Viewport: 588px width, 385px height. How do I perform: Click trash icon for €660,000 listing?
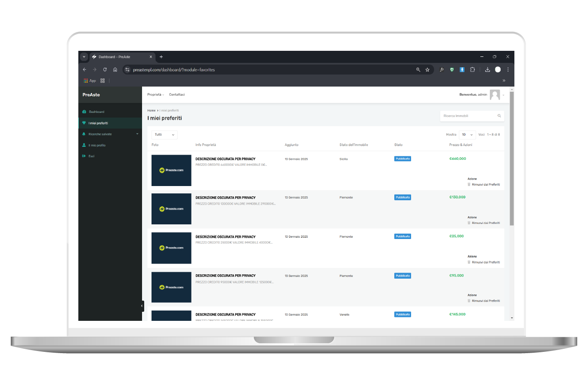coord(469,184)
